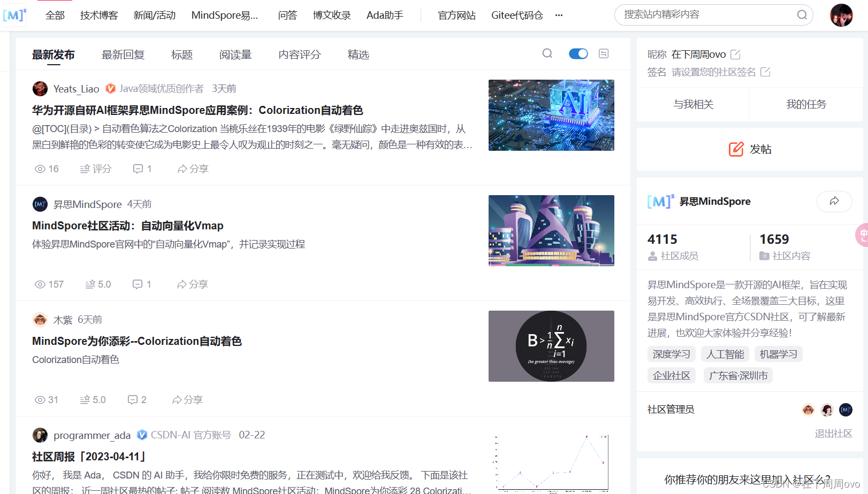Viewport: 868px width, 494px height.
Task: Go to Gitee代码仓 link
Action: [x=517, y=16]
